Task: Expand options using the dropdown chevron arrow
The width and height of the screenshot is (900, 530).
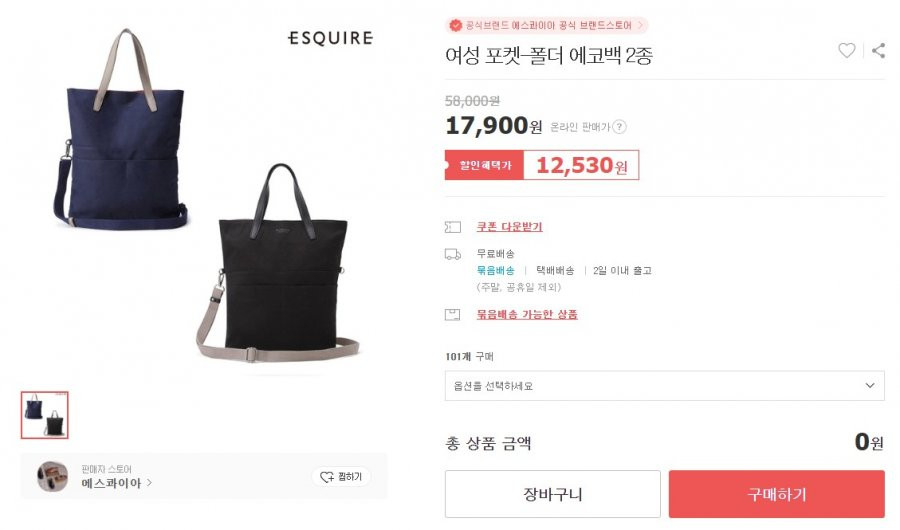Action: [x=870, y=386]
